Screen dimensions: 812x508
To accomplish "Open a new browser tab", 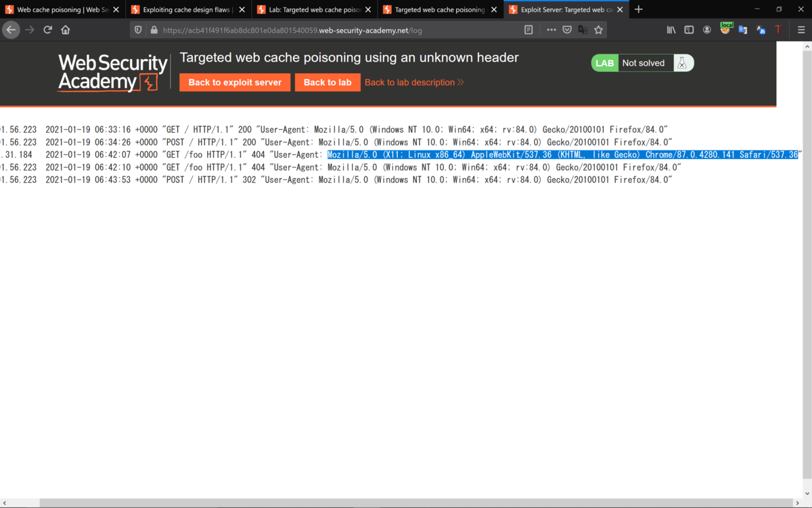I will point(639,9).
